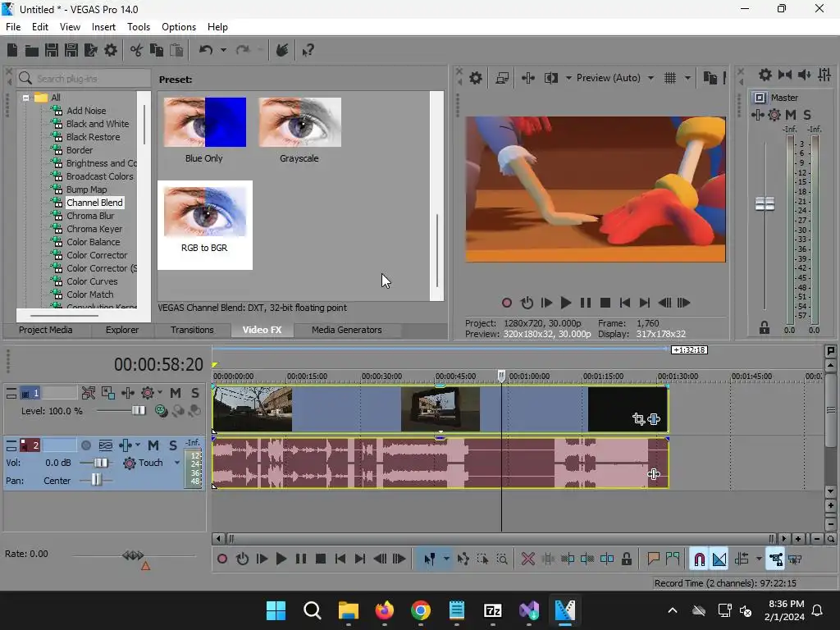
Task: Click the Undo arrow icon
Action: point(206,50)
